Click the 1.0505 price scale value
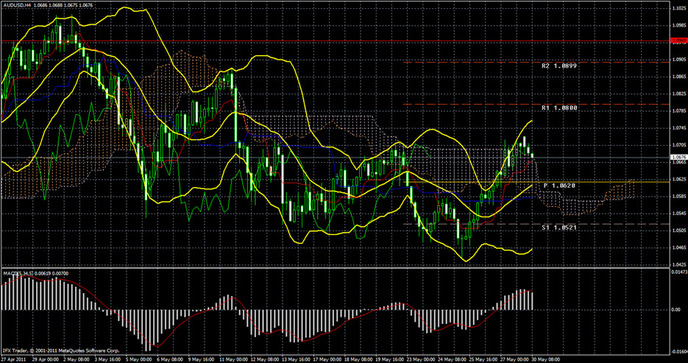688x363 pixels. [x=678, y=230]
